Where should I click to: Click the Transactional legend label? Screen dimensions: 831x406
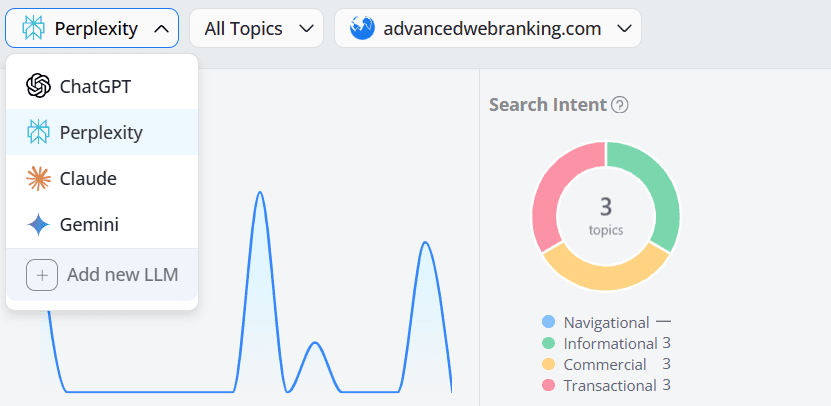point(610,385)
